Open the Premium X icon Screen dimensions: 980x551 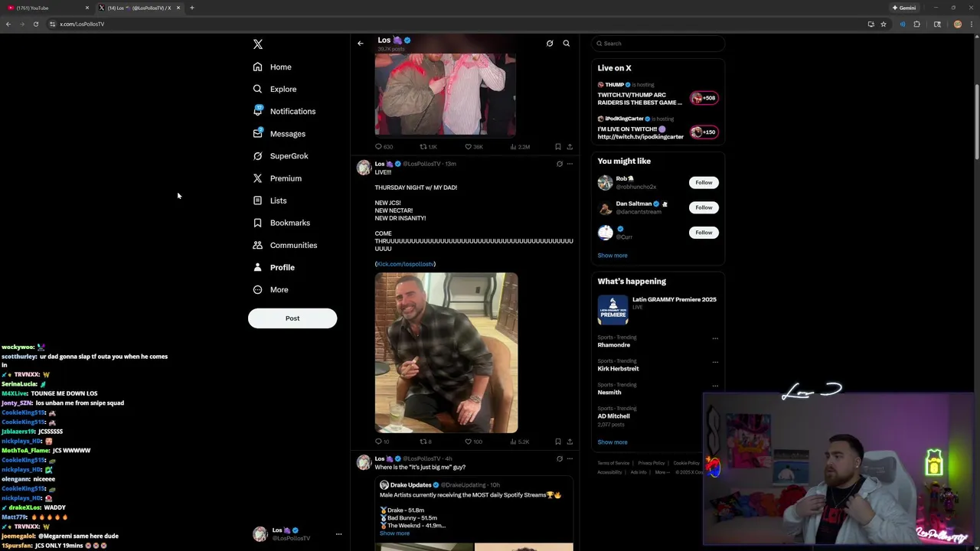click(x=258, y=178)
